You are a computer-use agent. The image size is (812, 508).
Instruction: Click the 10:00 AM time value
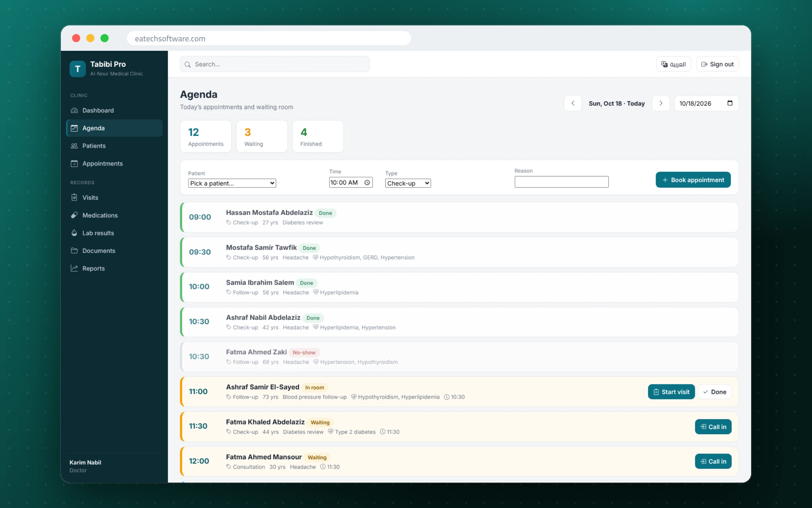tap(344, 183)
